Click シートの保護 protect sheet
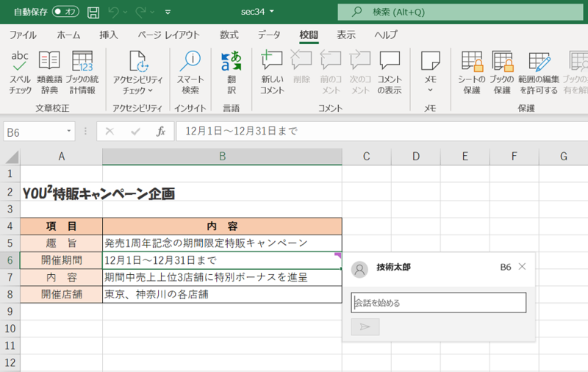This screenshot has width=588, height=372. click(x=472, y=73)
